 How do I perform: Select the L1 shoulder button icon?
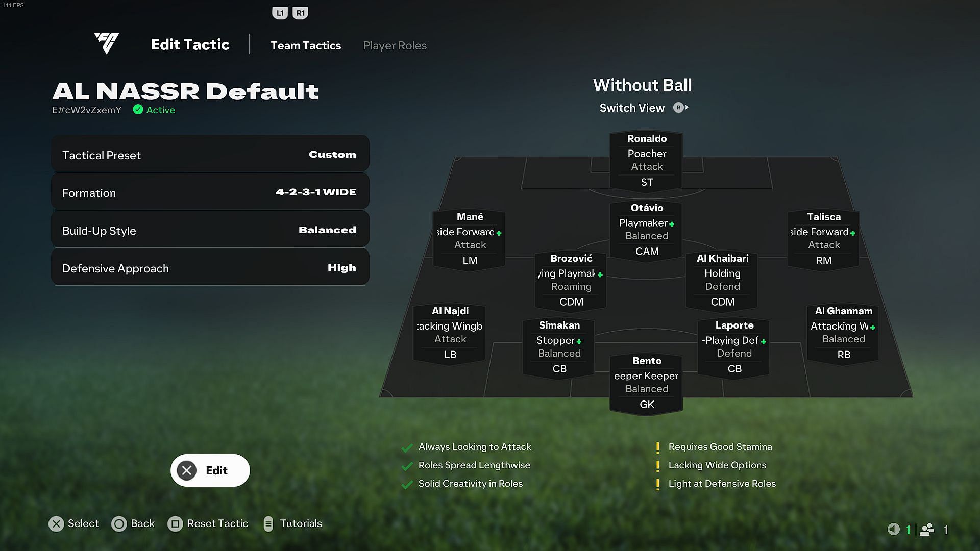point(279,13)
